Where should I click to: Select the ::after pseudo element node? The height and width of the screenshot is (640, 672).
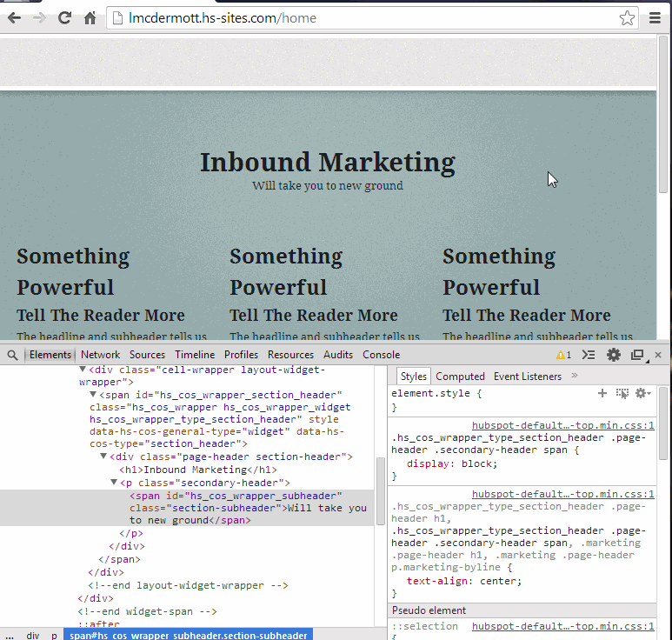(x=99, y=623)
